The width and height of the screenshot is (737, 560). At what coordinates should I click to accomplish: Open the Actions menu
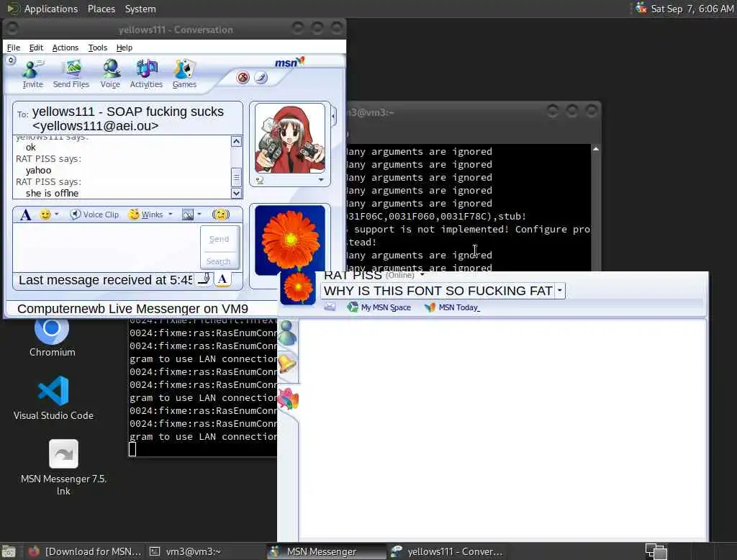[x=65, y=48]
